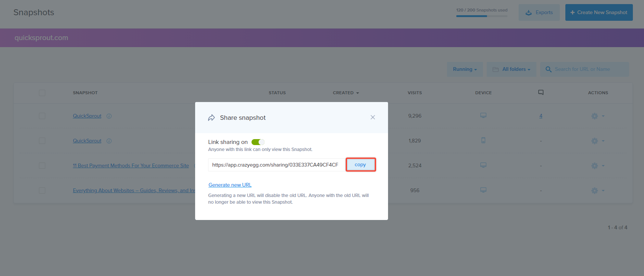Click the comments icon column header

tap(541, 92)
